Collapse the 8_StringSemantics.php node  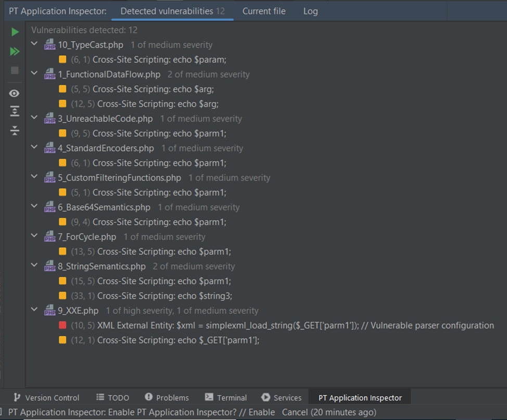[x=34, y=265]
